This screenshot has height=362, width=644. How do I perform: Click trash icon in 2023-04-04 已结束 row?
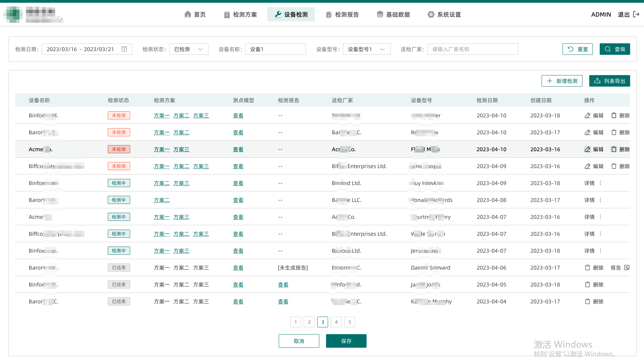(587, 301)
